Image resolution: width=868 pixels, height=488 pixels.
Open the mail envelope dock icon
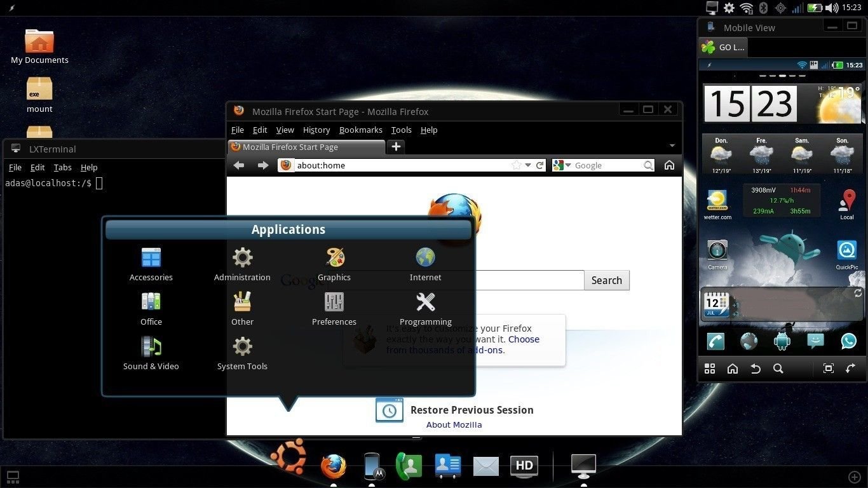click(486, 467)
